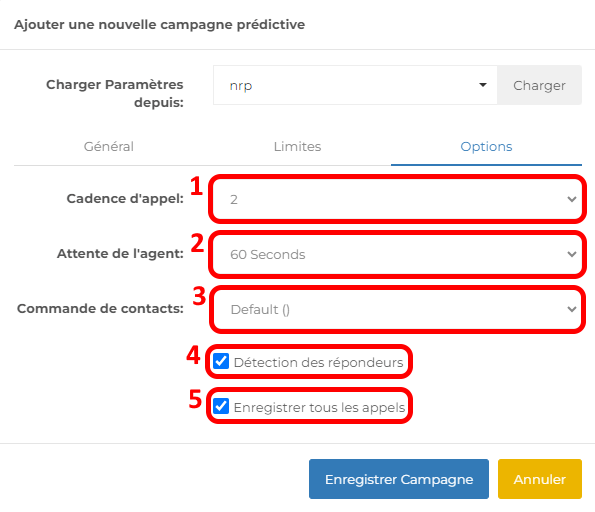Click Enregistrer Campagne button
This screenshot has width=595, height=512.
pos(399,479)
